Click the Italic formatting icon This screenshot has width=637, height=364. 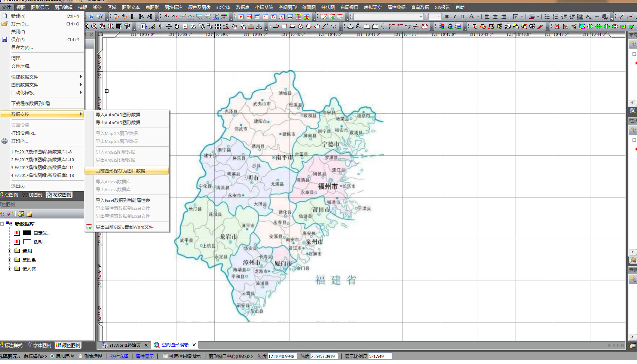pyautogui.click(x=454, y=17)
